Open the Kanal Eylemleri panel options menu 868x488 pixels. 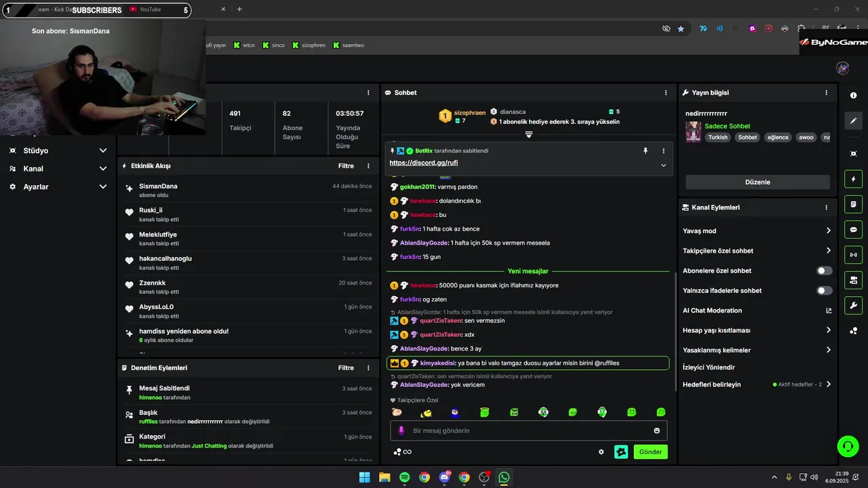(826, 207)
